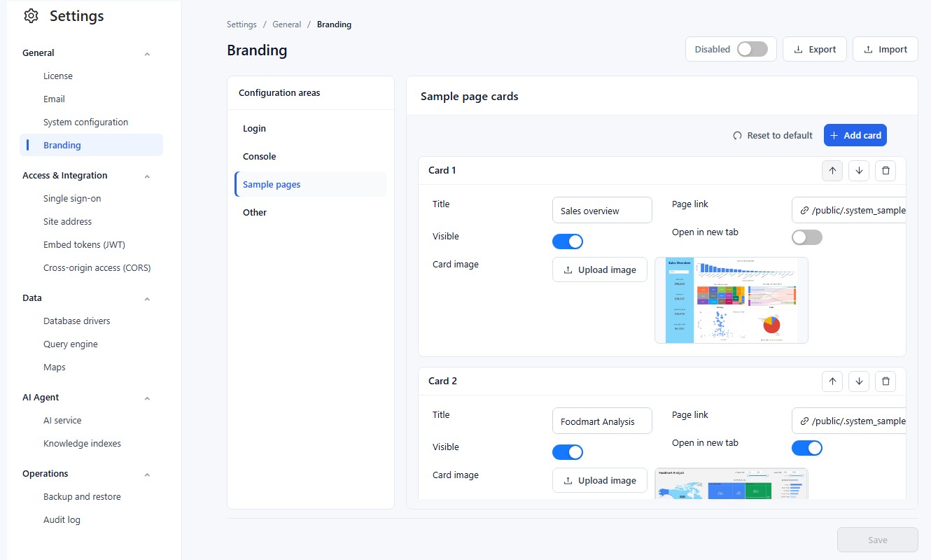Viewport: 931px width, 560px height.
Task: Open Knowledge indexes page
Action: click(82, 443)
